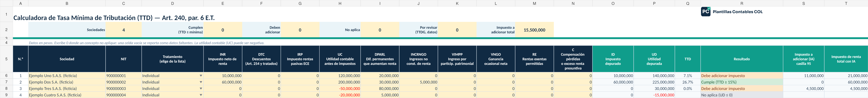Open Tratamiento dropdown arrow for Ejemplo Uno

click(x=201, y=76)
